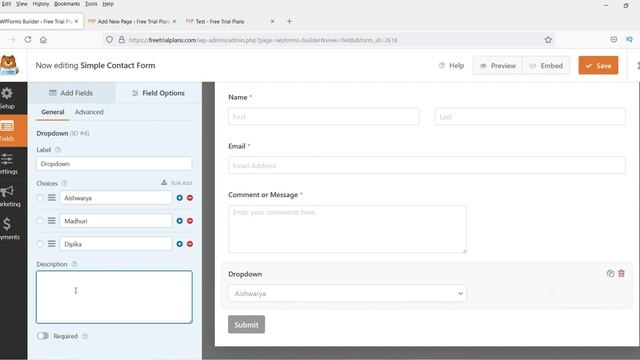Viewport: 640px width, 360px height.
Task: Edit the Aishwarya choice text field
Action: click(116, 198)
